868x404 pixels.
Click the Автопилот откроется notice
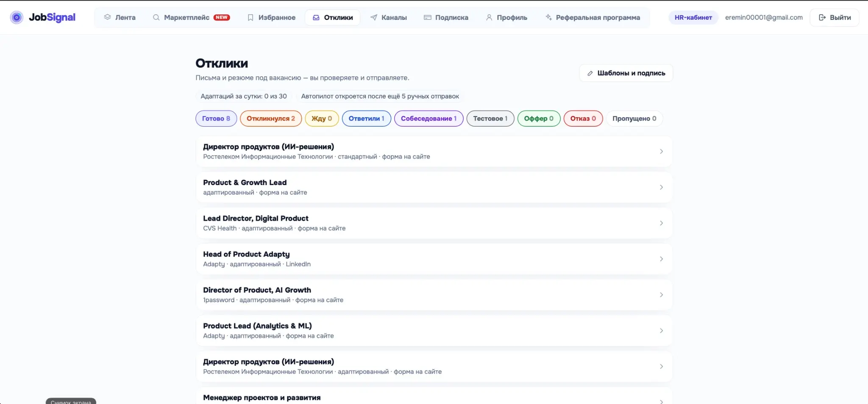(x=380, y=96)
